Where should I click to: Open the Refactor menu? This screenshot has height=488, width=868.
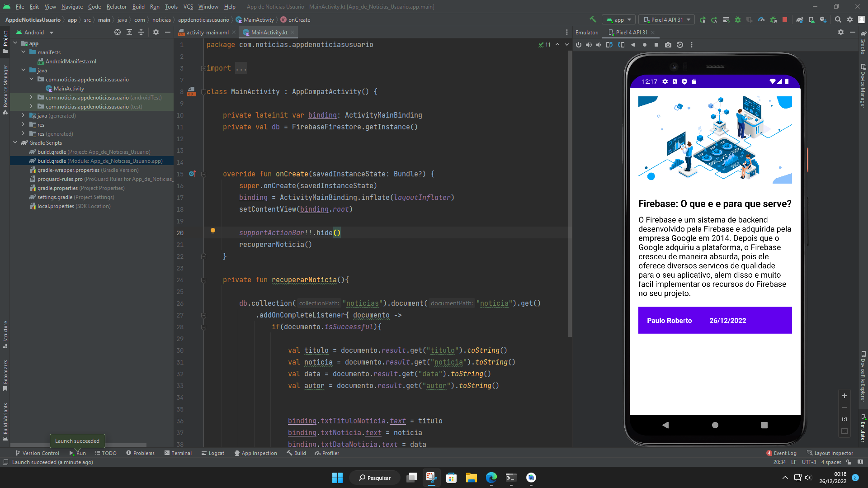pos(116,7)
